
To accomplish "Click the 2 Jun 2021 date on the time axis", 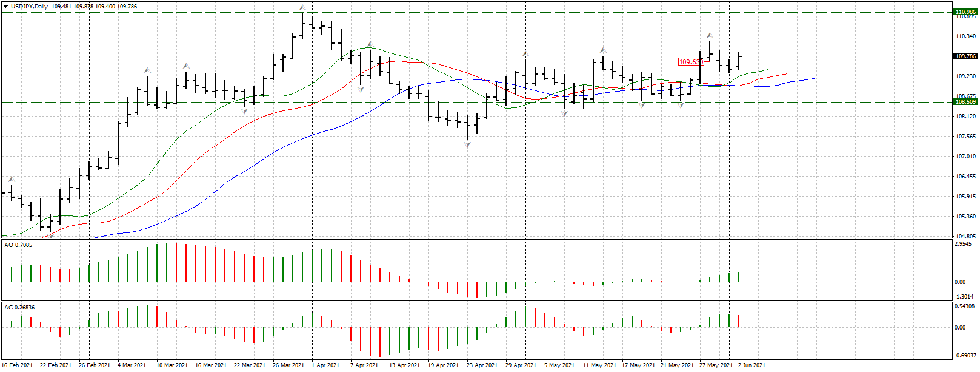I will (x=752, y=365).
